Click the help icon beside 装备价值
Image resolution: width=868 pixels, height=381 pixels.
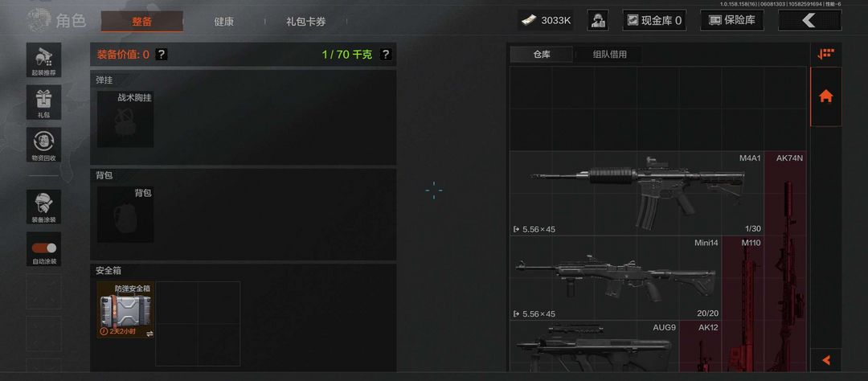point(161,55)
